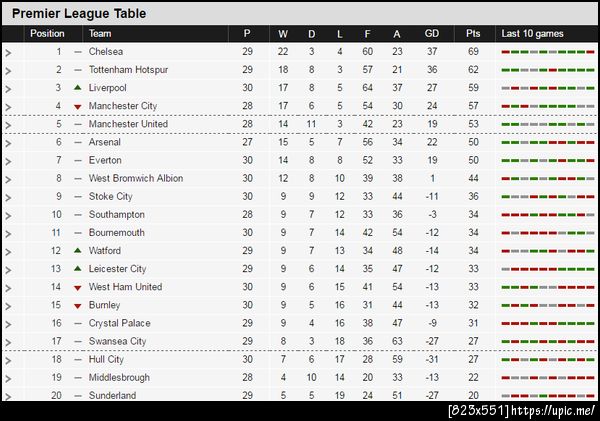Click Chelsea's last 10 games form bar
Screen dimensions: 600x421
tap(547, 51)
